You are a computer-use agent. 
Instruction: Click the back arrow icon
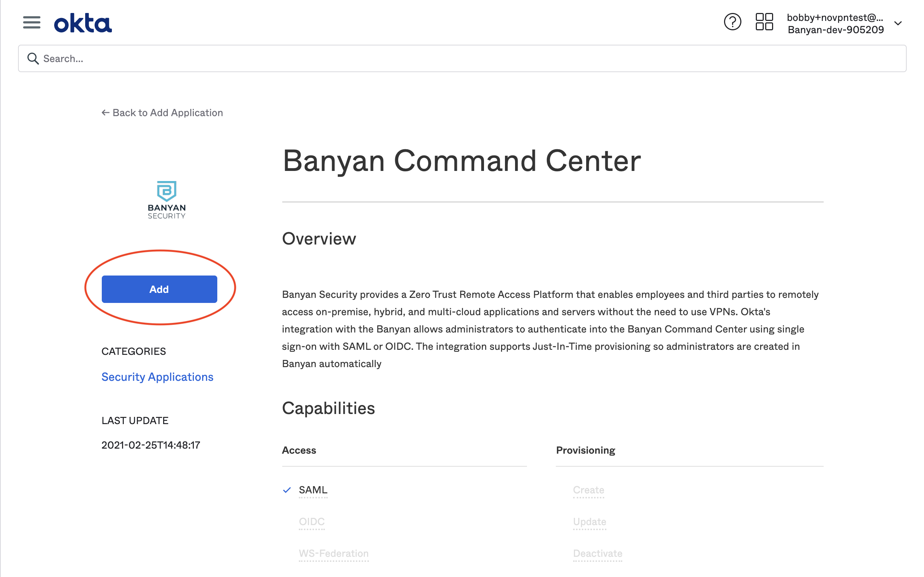(105, 113)
